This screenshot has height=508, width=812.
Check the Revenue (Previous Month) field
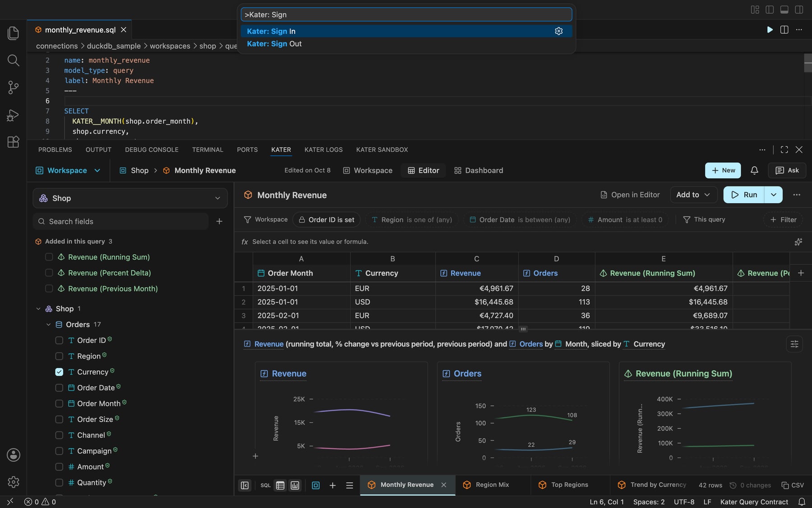click(49, 289)
